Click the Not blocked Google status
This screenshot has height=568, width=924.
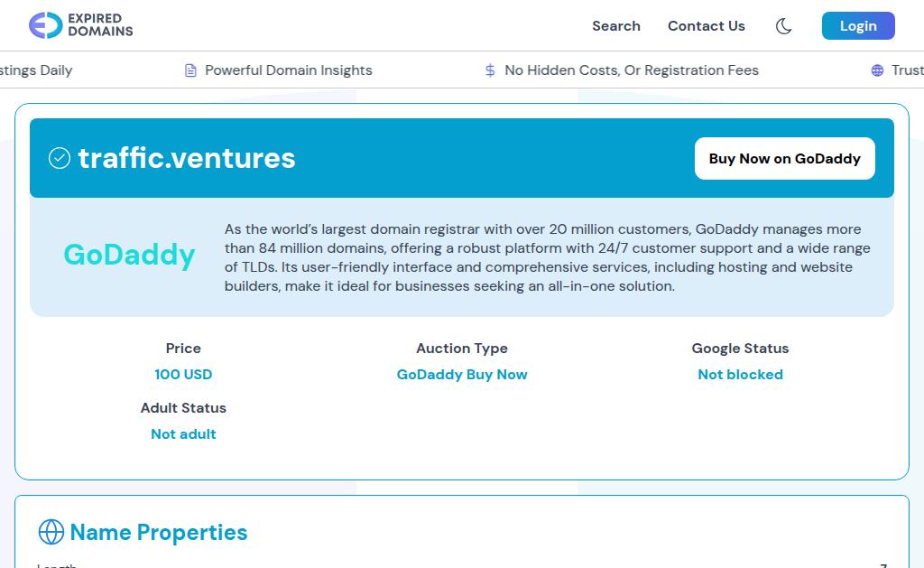[x=740, y=375]
